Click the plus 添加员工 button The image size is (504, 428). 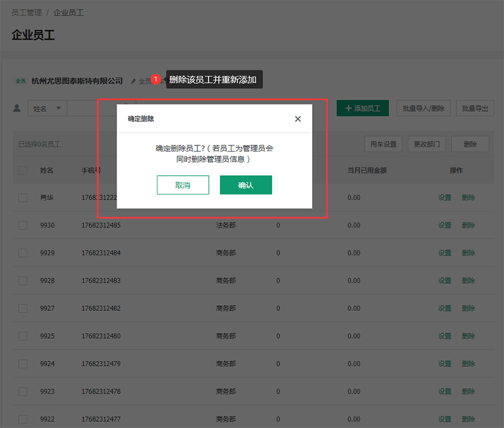[362, 108]
